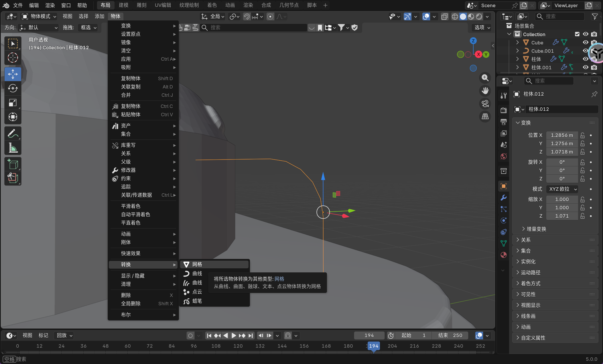Switch to the 建模 workspace tab
The image size is (603, 364).
pyautogui.click(x=124, y=5)
